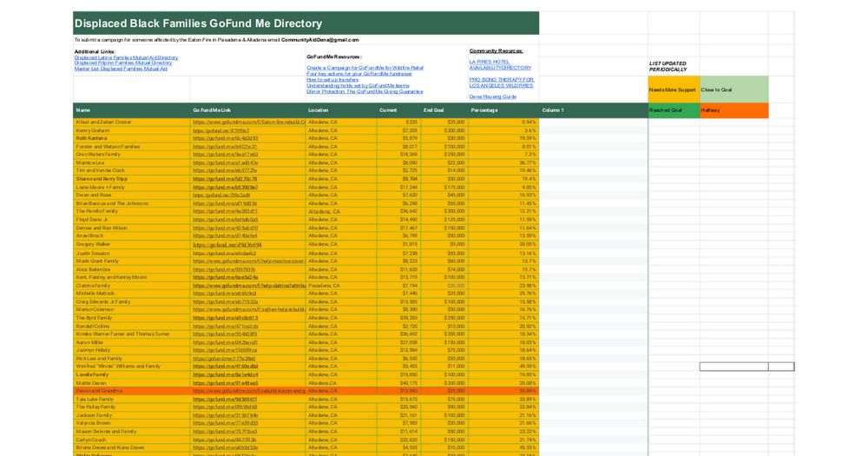
Task: Select the Lavalle Family name cell
Action: point(132,374)
